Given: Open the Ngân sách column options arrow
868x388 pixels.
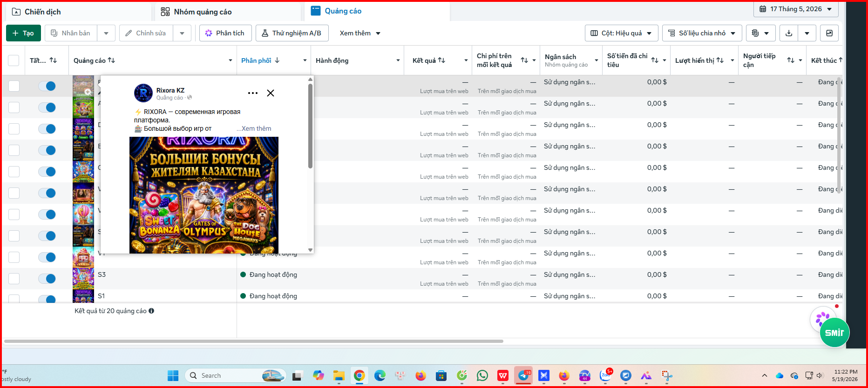Looking at the screenshot, I should point(597,60).
